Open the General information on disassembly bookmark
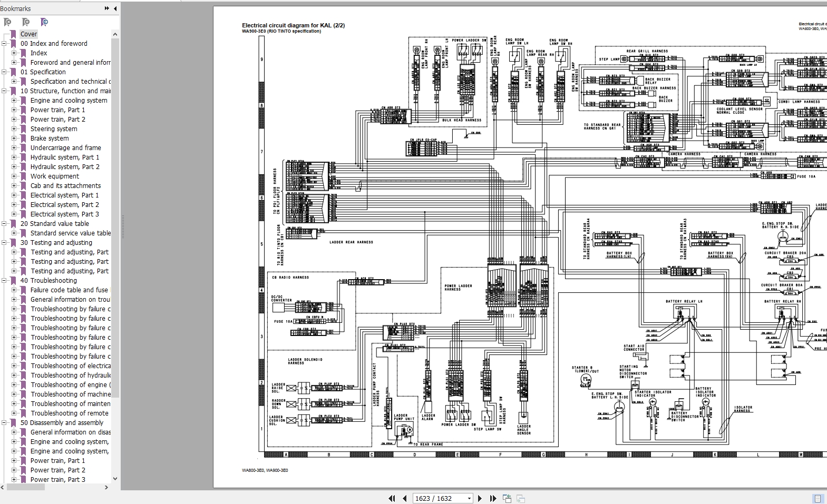This screenshot has width=827, height=504. click(x=71, y=432)
